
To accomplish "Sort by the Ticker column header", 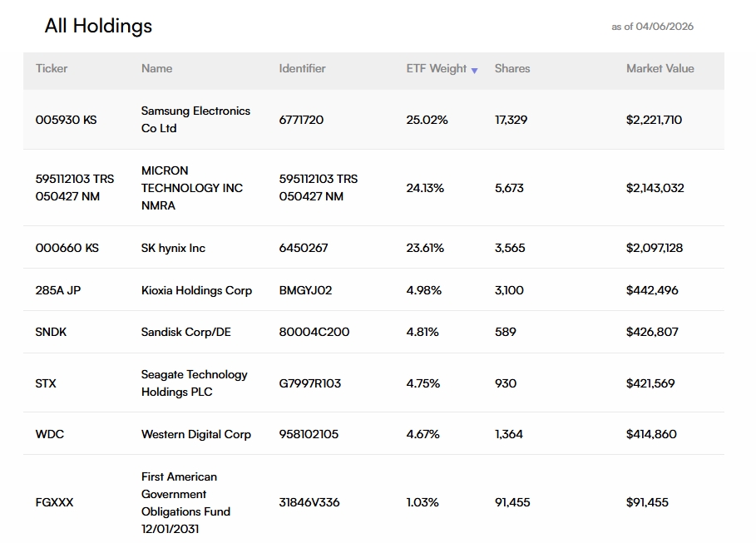I will 52,68.
